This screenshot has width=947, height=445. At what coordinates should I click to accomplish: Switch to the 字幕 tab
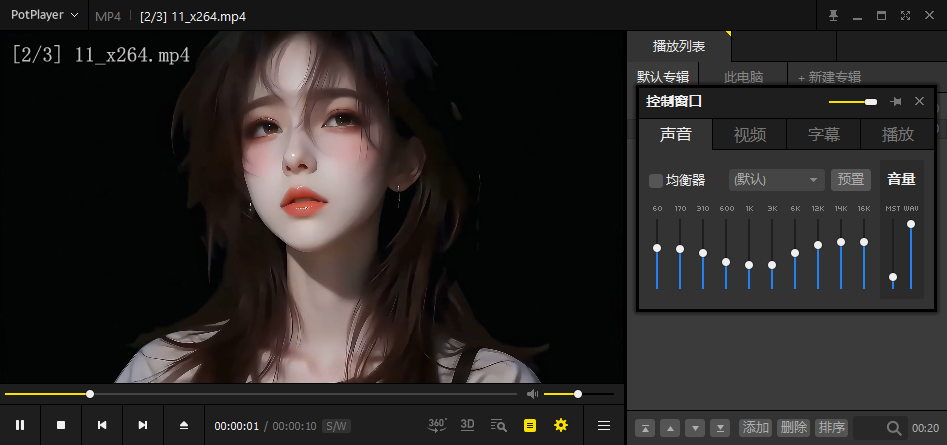[x=824, y=134]
